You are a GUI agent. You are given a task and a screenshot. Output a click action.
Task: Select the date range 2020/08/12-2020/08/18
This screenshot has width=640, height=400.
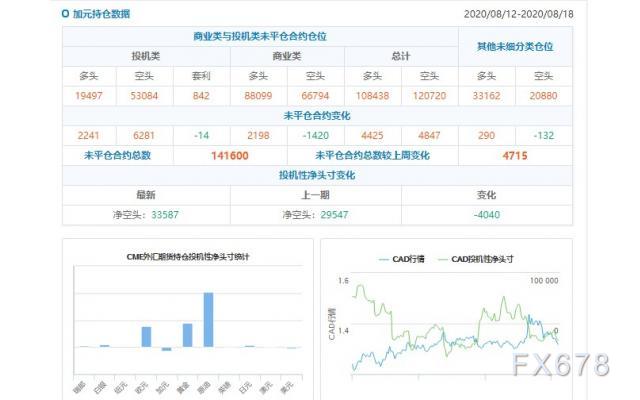(518, 14)
